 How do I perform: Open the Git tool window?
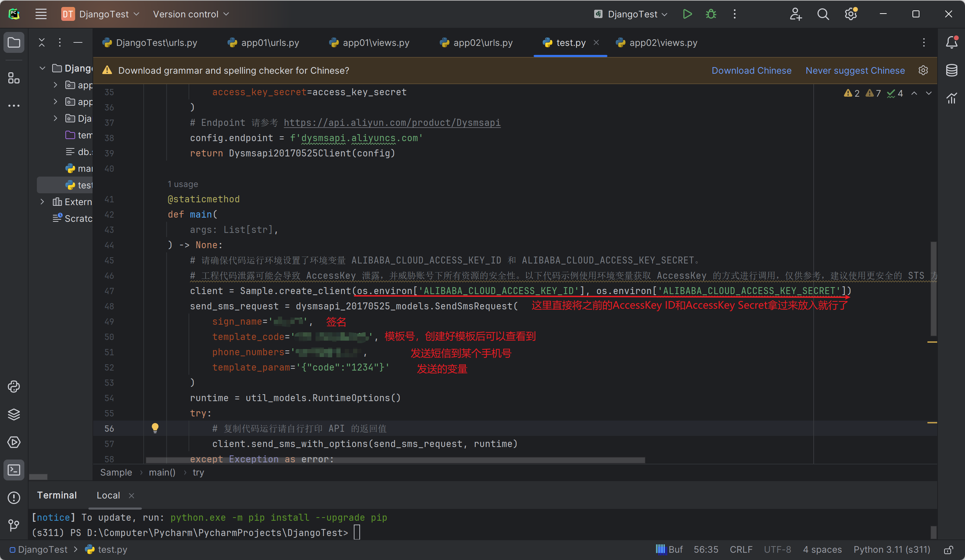[x=14, y=525]
